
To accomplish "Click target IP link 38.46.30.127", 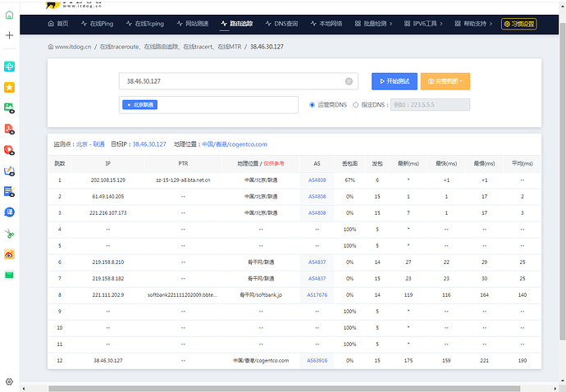I will [x=149, y=144].
